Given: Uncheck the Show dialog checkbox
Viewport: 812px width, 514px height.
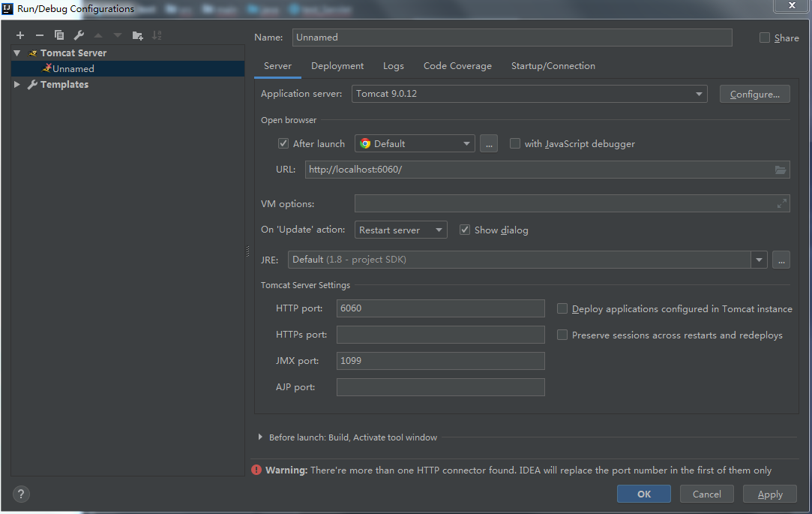Looking at the screenshot, I should 465,230.
